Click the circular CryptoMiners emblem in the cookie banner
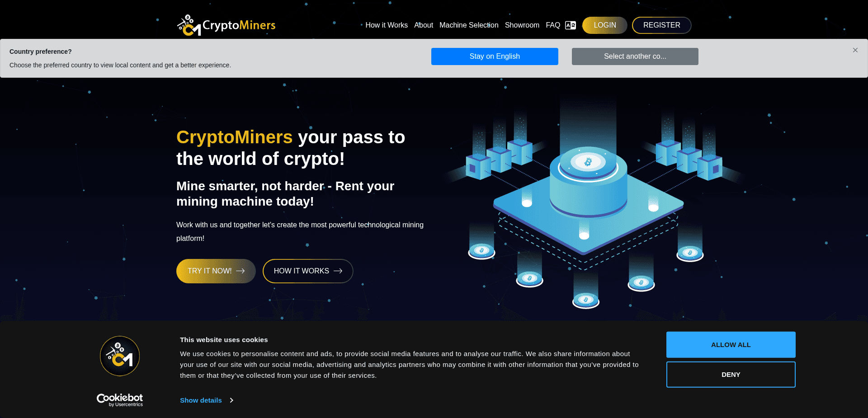This screenshot has height=418, width=868. (x=119, y=356)
